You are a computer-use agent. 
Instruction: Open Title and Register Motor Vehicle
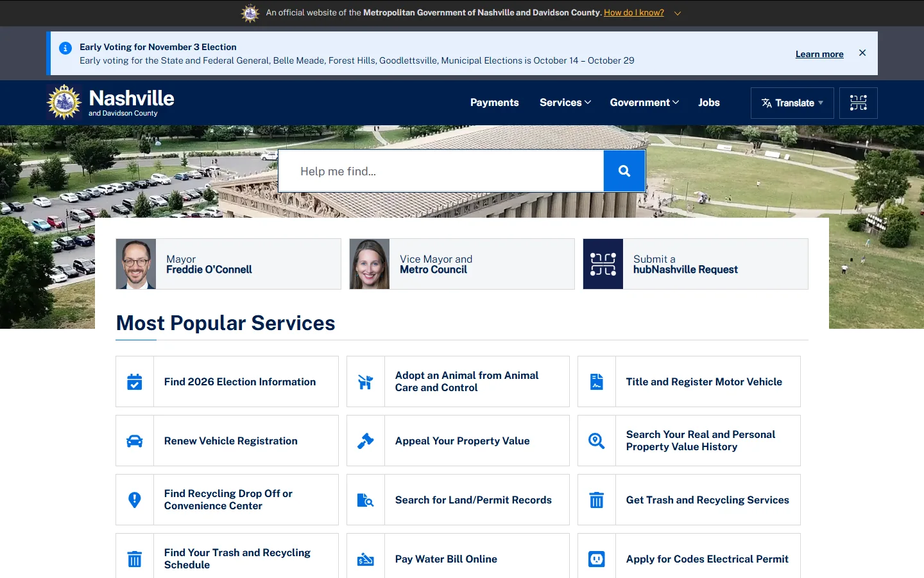coord(704,381)
